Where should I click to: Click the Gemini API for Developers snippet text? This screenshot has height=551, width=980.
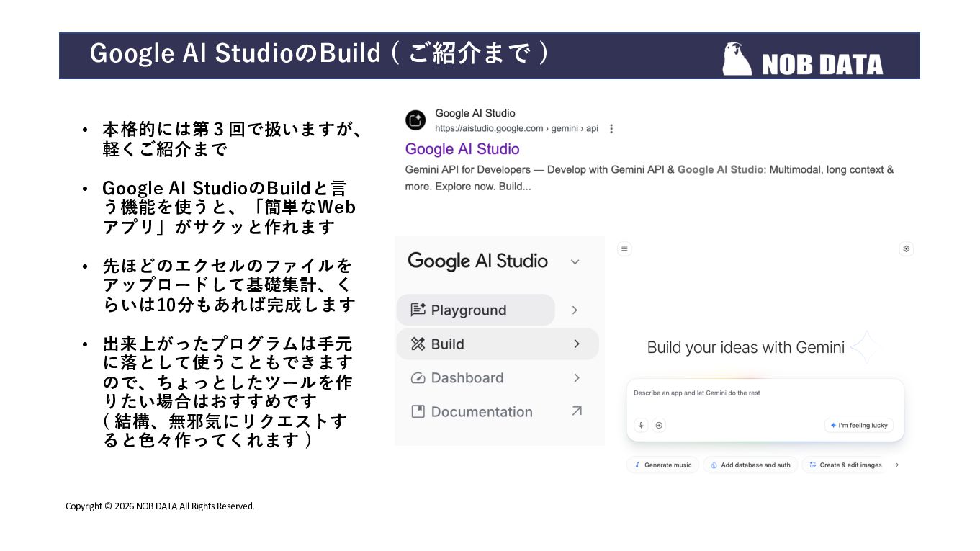point(649,178)
